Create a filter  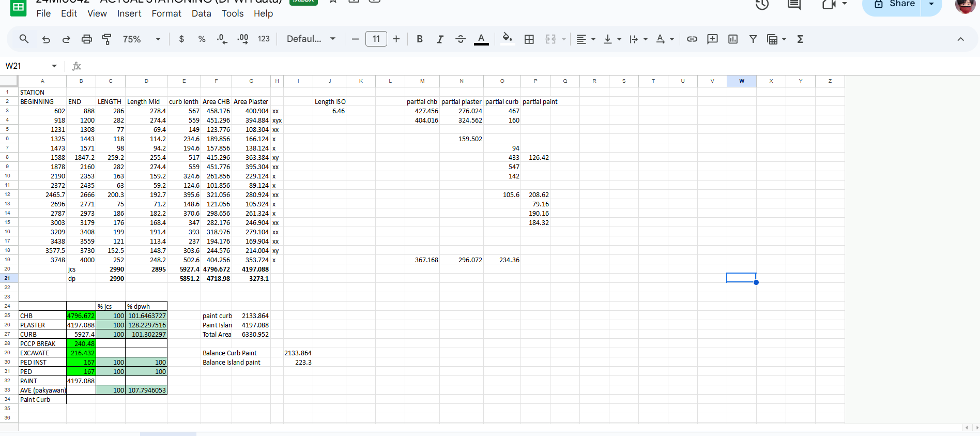click(753, 39)
